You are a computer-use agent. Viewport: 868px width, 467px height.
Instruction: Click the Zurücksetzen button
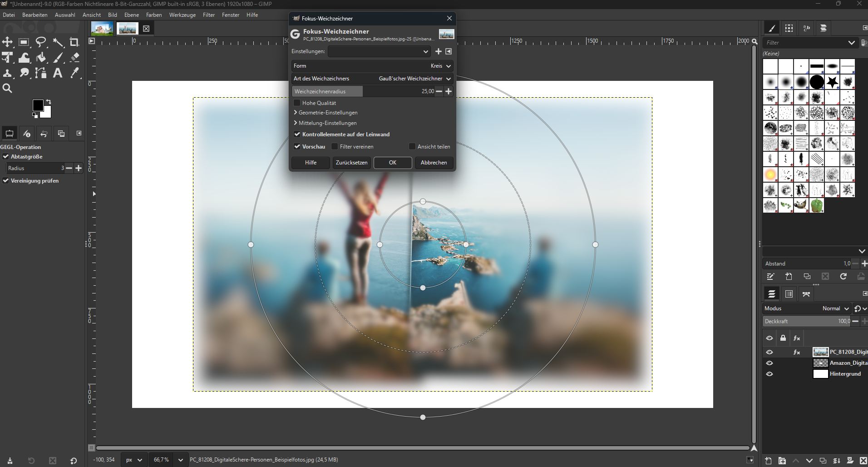click(351, 163)
